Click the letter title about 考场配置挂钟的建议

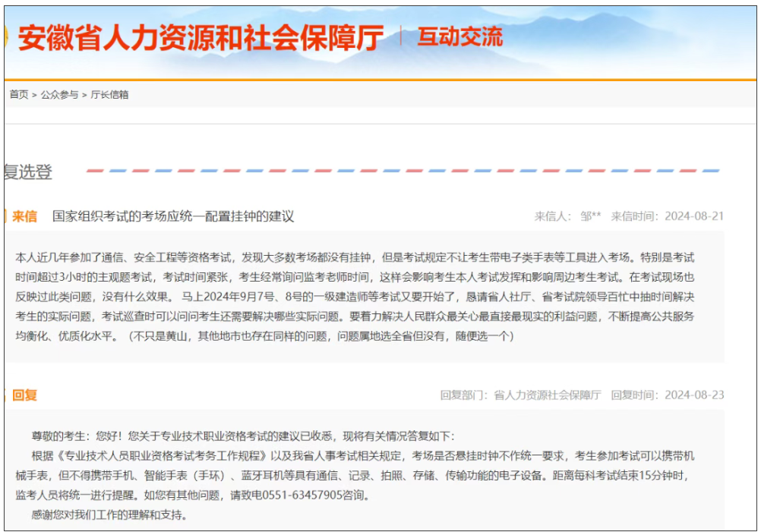tap(173, 216)
